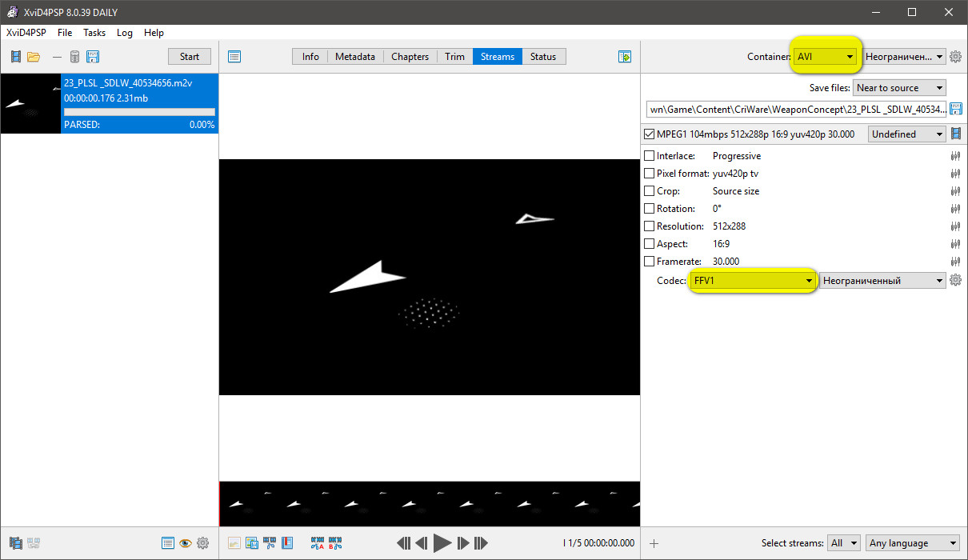Click the play button
Screen dimensions: 968x560
(x=442, y=543)
